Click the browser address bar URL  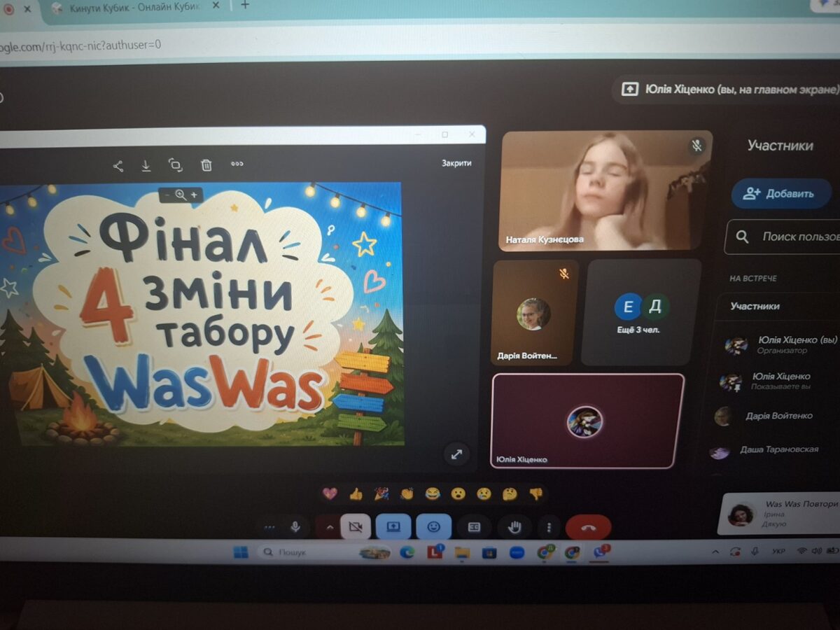[x=80, y=45]
